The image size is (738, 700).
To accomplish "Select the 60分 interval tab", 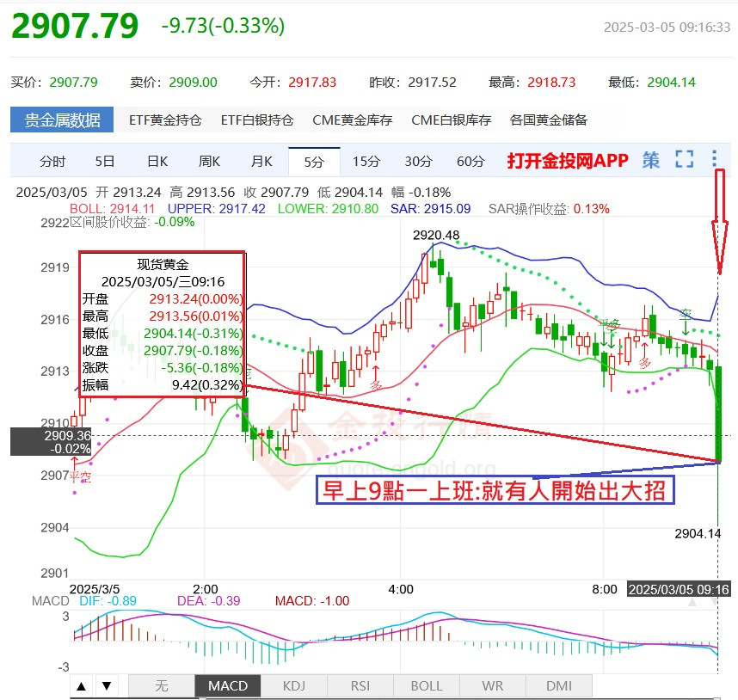I will pos(470,162).
